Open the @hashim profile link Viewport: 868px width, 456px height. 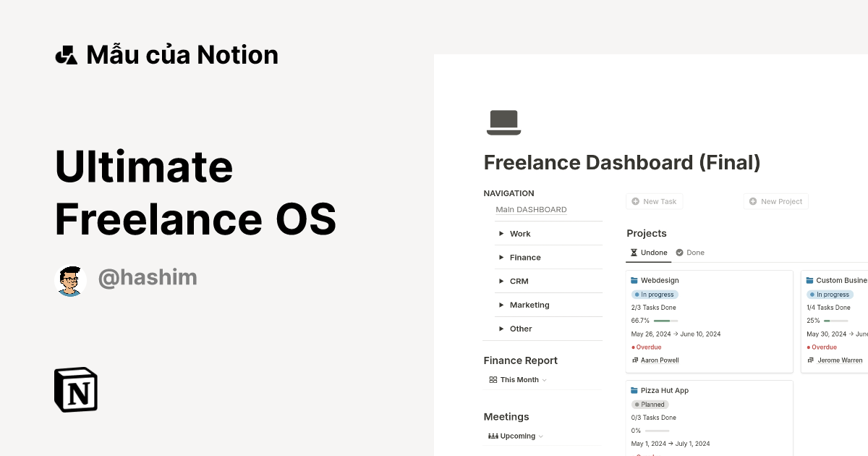pyautogui.click(x=148, y=277)
